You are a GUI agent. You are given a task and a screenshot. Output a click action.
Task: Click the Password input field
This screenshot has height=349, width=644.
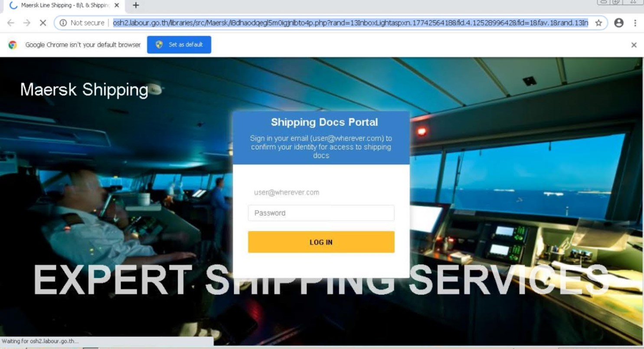321,213
